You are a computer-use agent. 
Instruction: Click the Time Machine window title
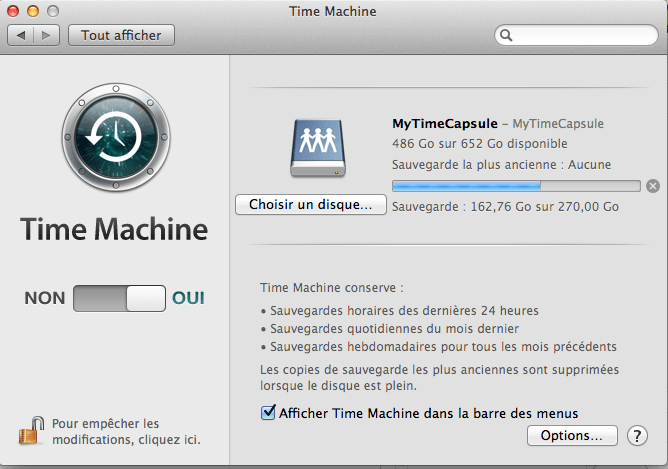coord(333,11)
